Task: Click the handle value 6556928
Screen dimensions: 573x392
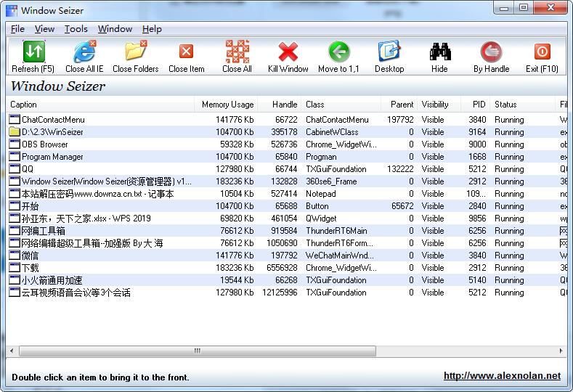Action: 282,268
